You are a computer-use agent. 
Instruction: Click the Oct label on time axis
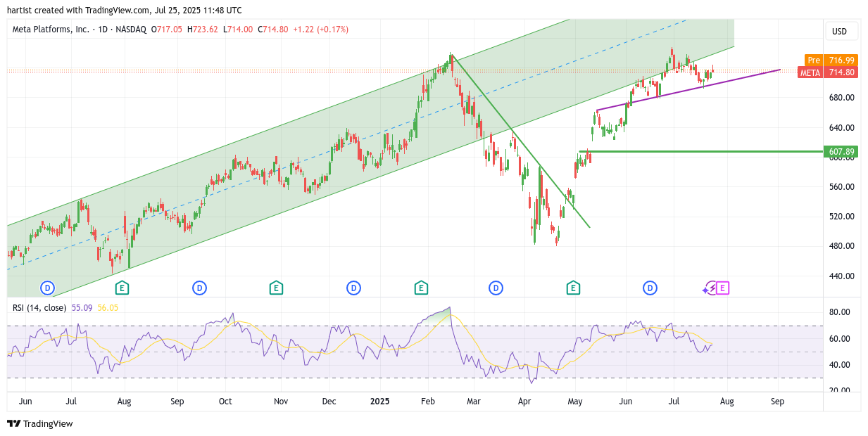225,402
